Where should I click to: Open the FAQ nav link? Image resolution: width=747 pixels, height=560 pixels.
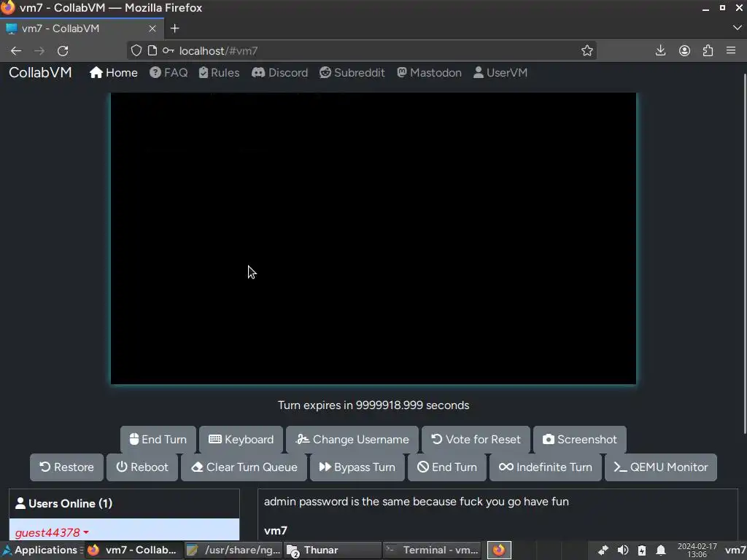click(169, 72)
